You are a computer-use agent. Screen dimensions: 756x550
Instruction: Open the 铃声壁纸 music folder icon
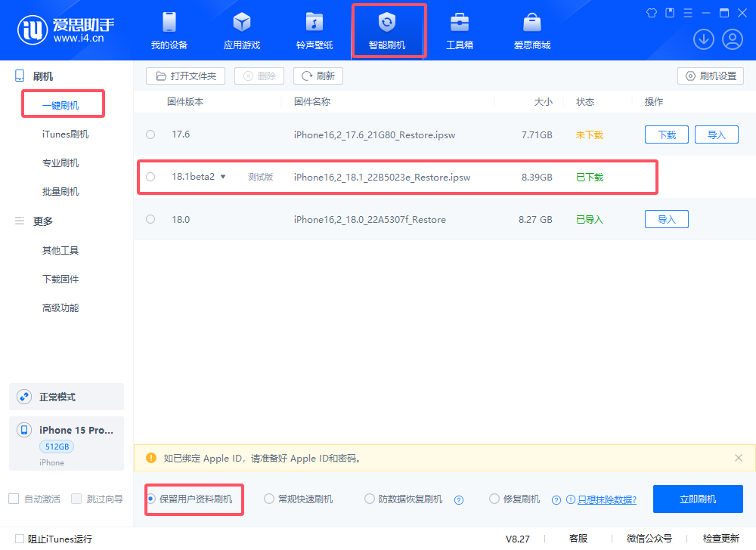click(314, 22)
